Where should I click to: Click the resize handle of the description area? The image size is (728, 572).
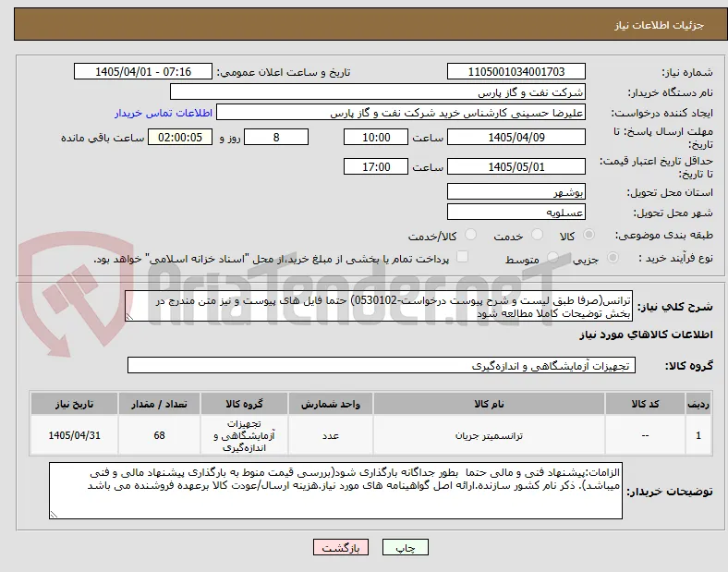[129, 317]
